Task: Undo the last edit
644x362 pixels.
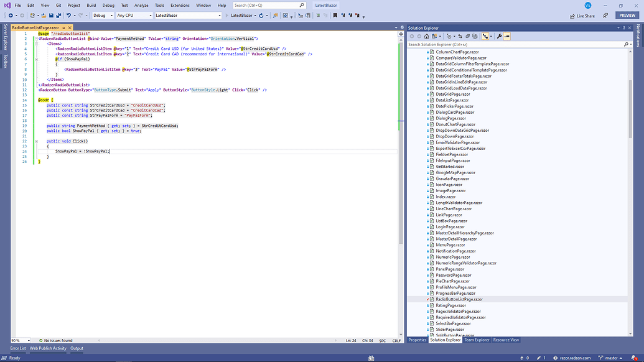Action: click(69, 16)
